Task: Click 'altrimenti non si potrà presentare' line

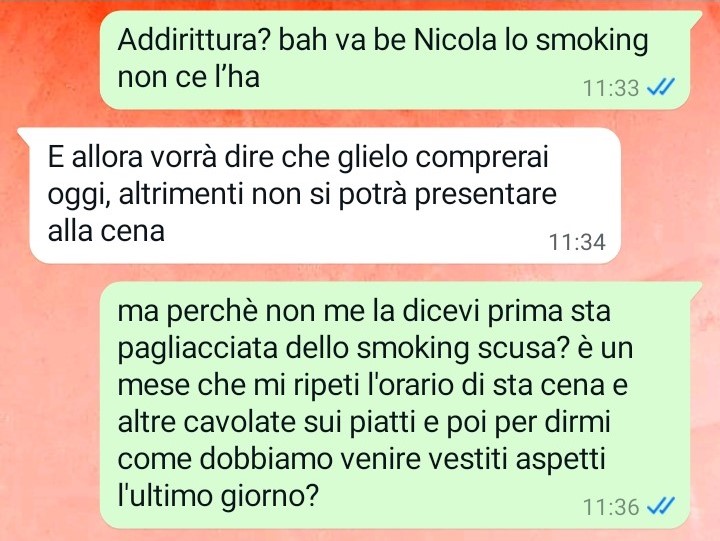Action: tap(338, 196)
